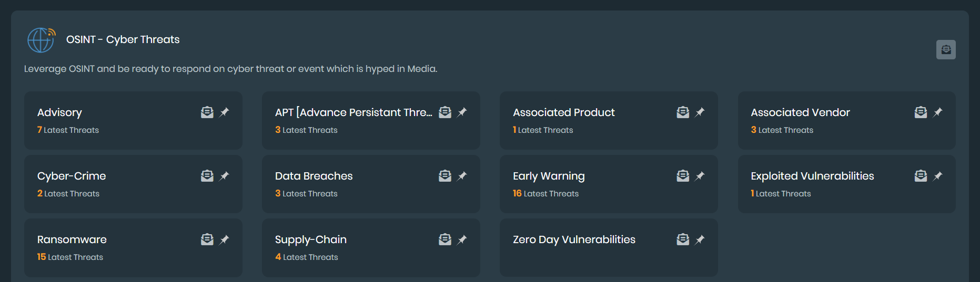Click subscribe icon on Early Warning card
980x282 pixels.
[683, 176]
